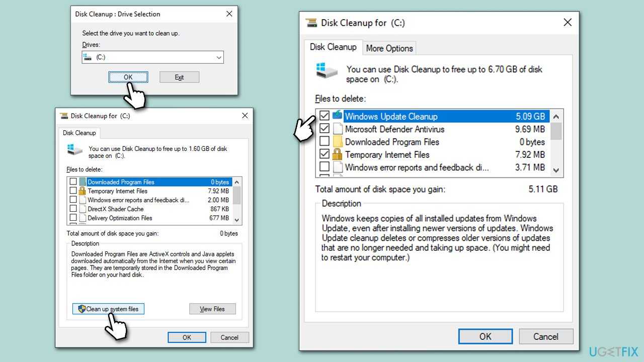Uncheck Temporary Internet Files in the 6.70 GB window
The height and width of the screenshot is (362, 644).
(x=325, y=154)
